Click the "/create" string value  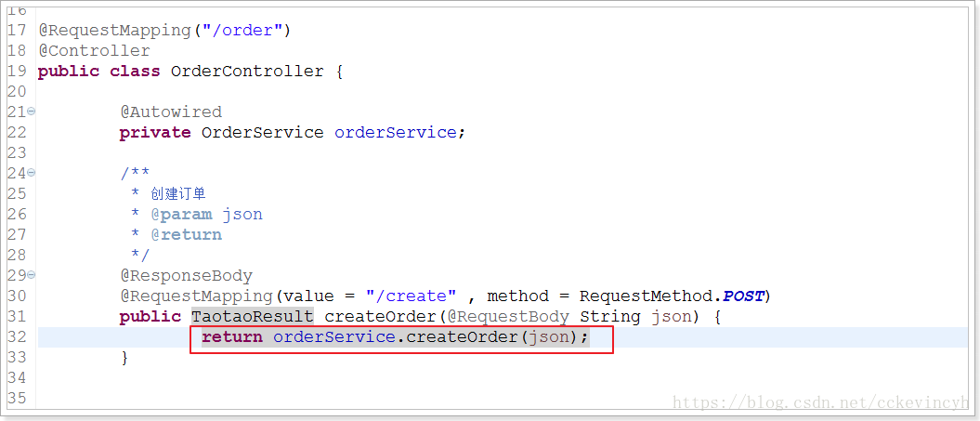[412, 296]
